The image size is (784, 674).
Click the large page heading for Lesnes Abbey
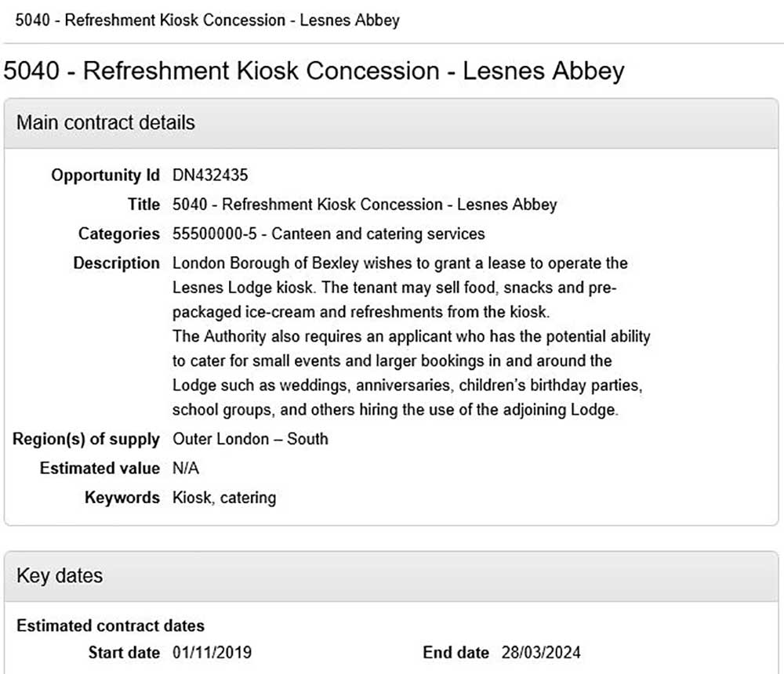tap(314, 71)
